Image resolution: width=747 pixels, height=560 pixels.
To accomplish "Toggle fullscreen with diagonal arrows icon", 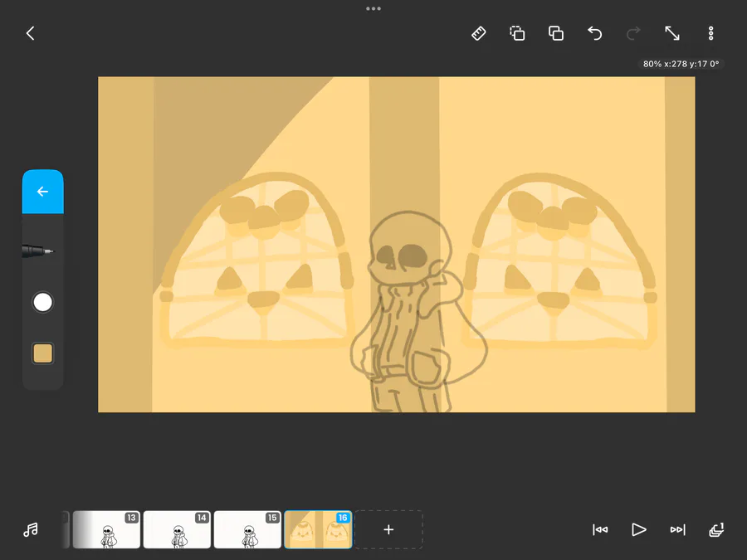I will [x=672, y=33].
